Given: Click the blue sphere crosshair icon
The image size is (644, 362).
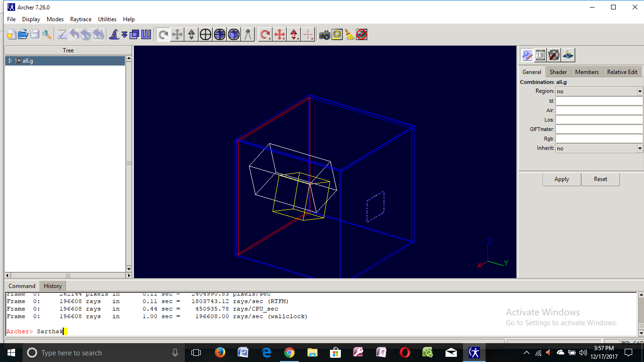Looking at the screenshot, I should click(x=220, y=34).
